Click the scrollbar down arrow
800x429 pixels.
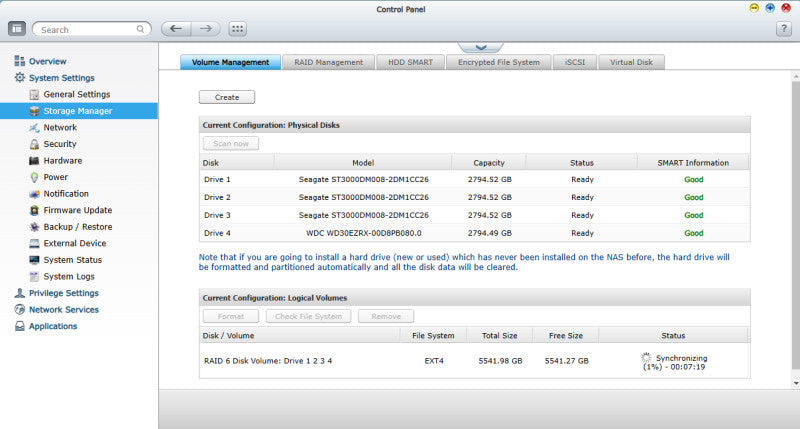point(795,383)
